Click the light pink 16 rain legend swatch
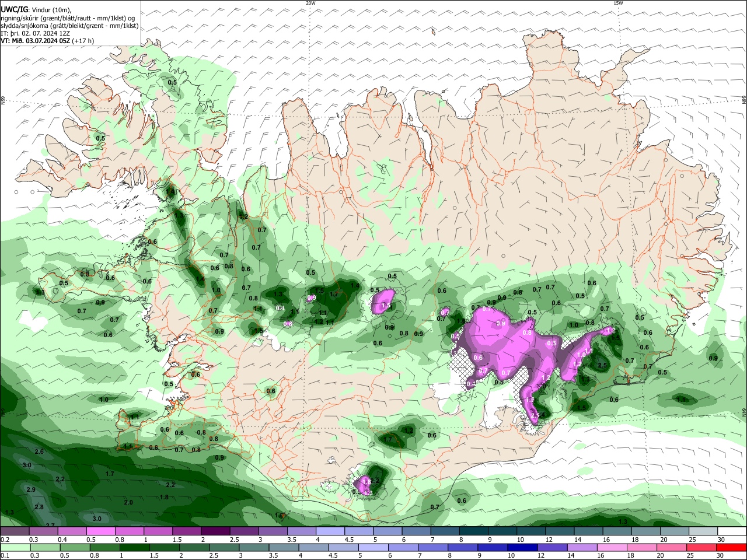Screen dimensions: 747x560 pyautogui.click(x=613, y=548)
